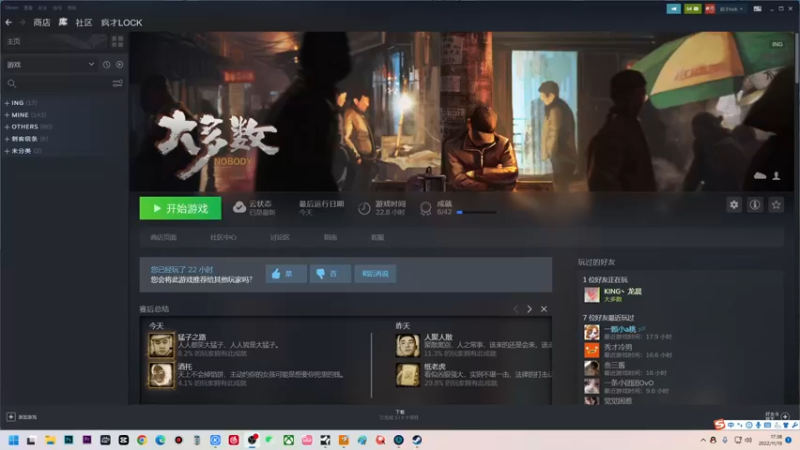
Task: Open the 商店页面 game tab
Action: [x=163, y=237]
